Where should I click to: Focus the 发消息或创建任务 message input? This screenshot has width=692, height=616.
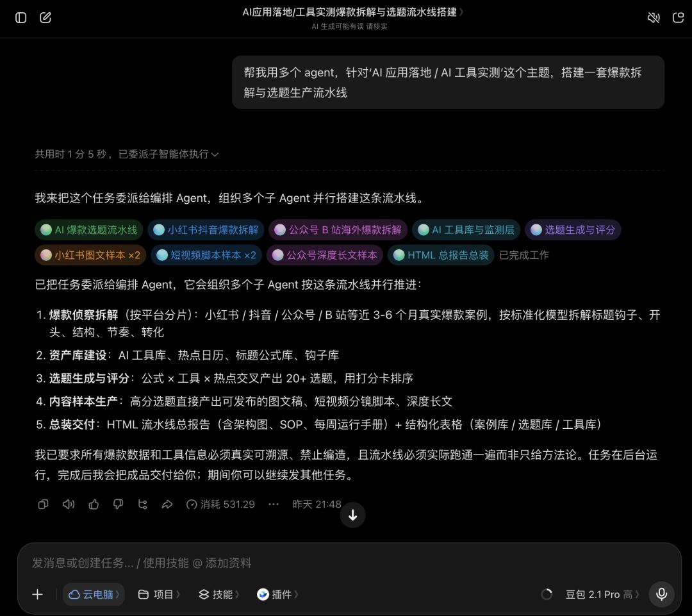tap(349, 563)
